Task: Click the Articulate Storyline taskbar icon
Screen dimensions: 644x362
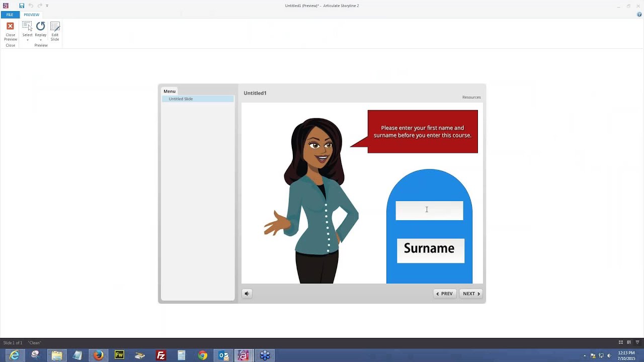Action: [x=244, y=355]
